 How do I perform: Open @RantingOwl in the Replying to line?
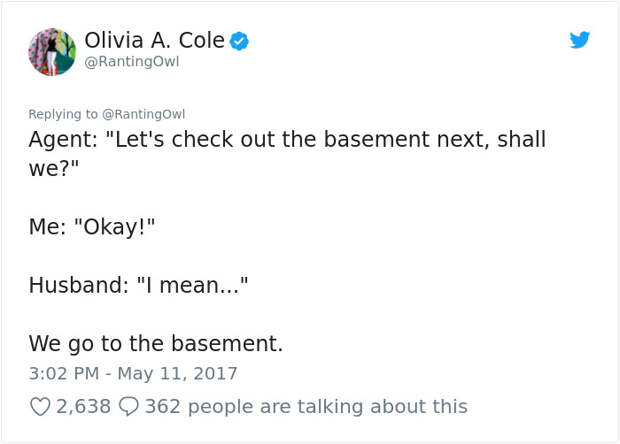(144, 114)
